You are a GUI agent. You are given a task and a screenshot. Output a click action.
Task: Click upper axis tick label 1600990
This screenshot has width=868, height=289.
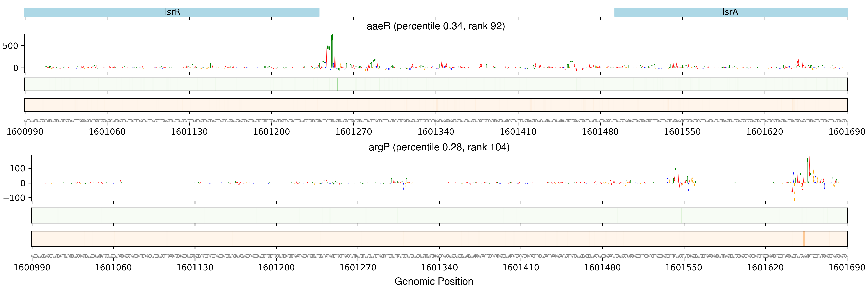[25, 131]
